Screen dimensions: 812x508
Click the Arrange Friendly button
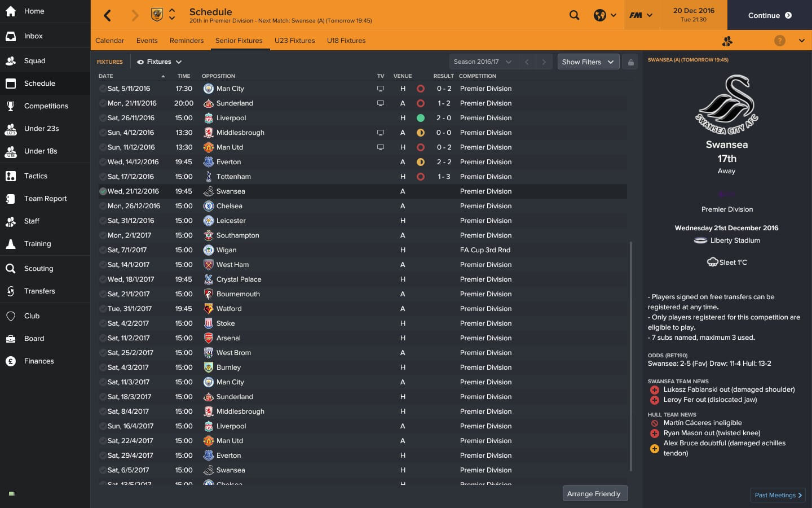tap(595, 493)
